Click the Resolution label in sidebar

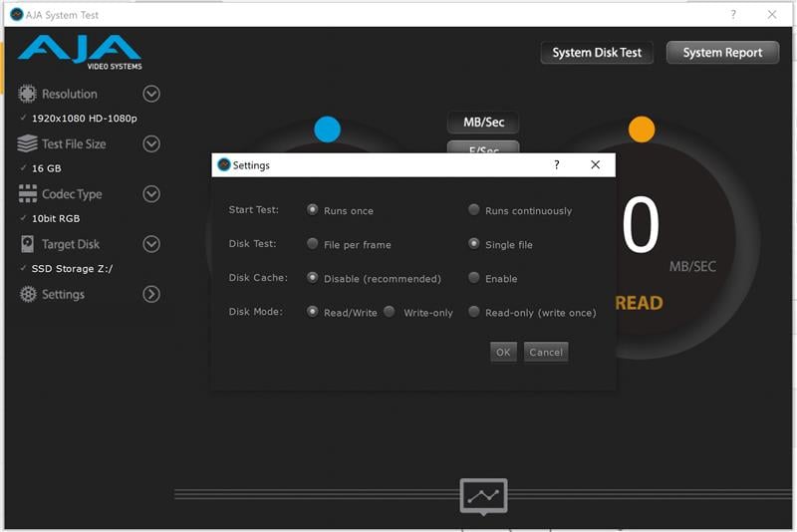(x=69, y=94)
